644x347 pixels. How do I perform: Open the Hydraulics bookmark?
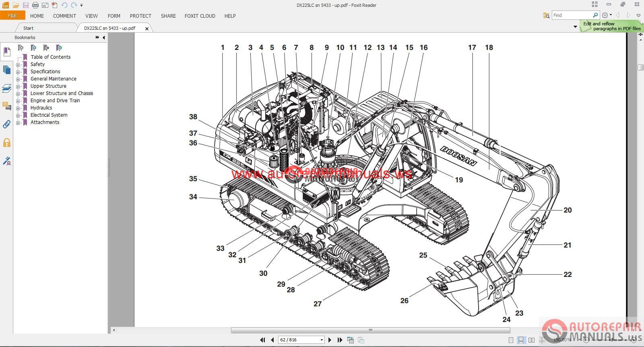(x=41, y=108)
